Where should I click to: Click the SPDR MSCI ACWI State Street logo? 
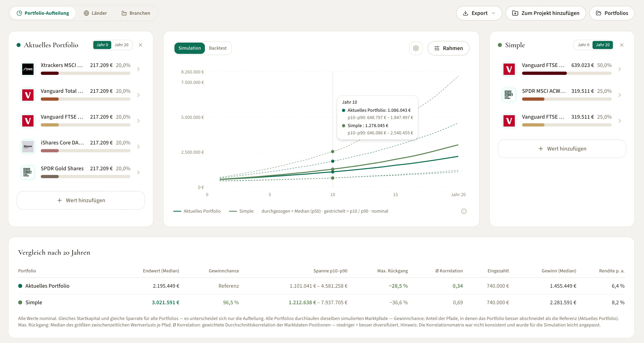tap(509, 95)
